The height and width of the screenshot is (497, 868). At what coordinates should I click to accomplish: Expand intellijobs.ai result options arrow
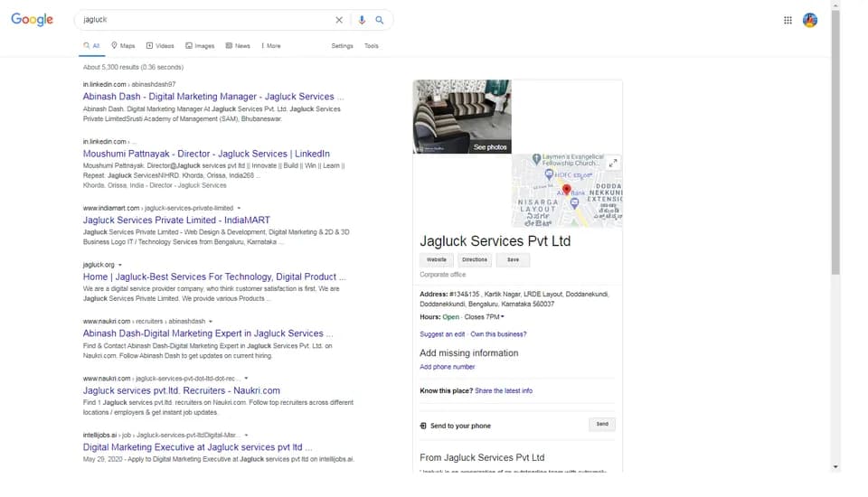pyautogui.click(x=246, y=435)
